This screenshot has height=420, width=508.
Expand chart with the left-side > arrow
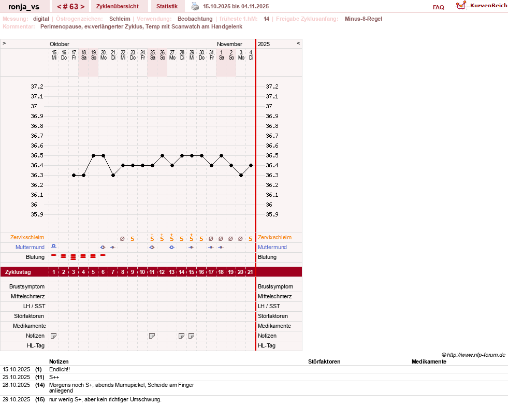[x=4, y=43]
